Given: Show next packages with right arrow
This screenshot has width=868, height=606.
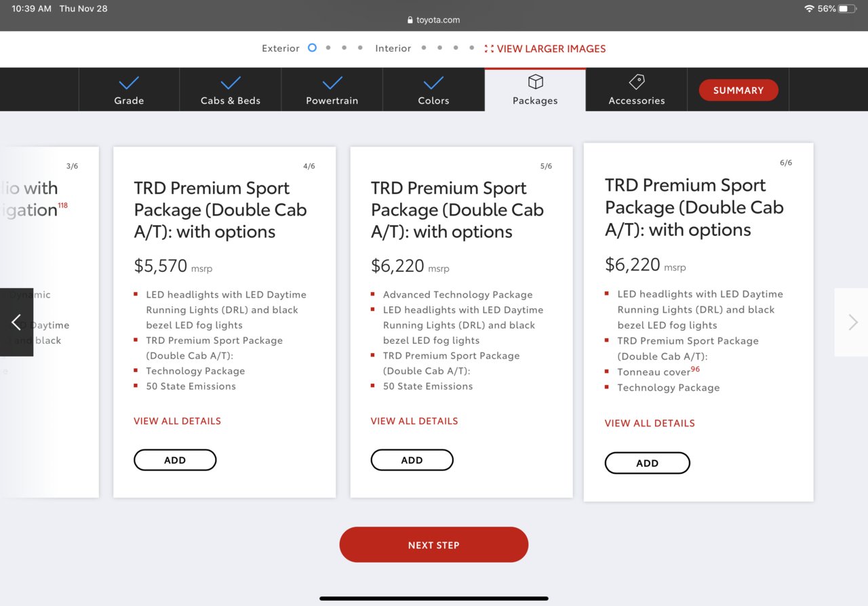Looking at the screenshot, I should tap(852, 322).
